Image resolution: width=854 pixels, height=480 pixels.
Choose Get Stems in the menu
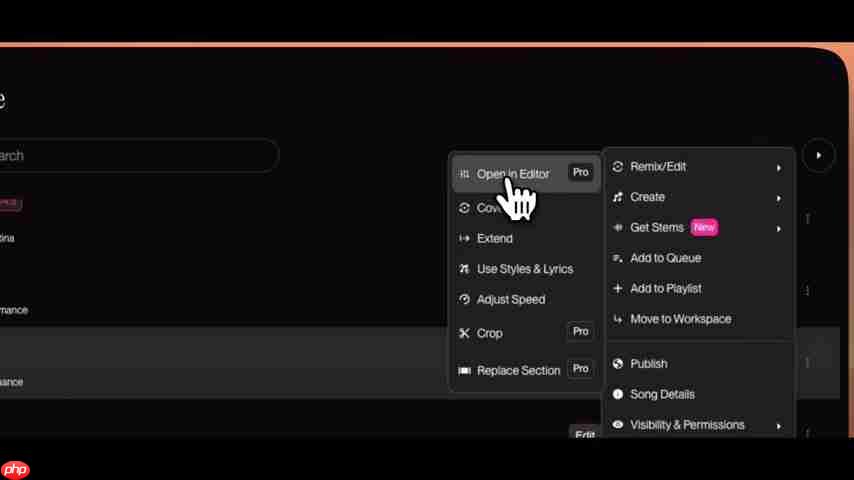[x=699, y=228]
